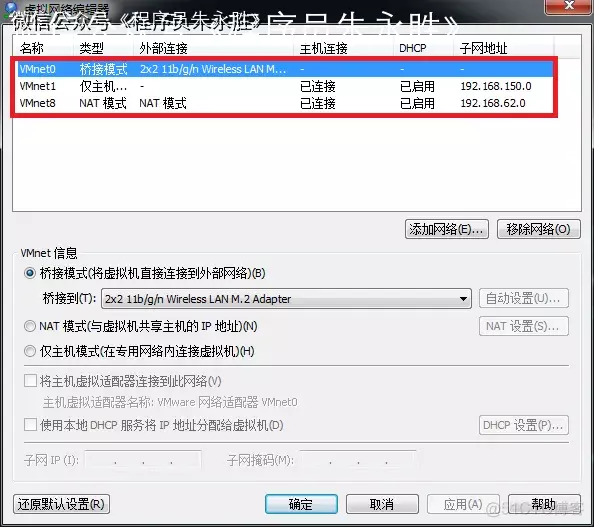Select the bridged mode radio button
The height and width of the screenshot is (527, 594).
click(30, 273)
